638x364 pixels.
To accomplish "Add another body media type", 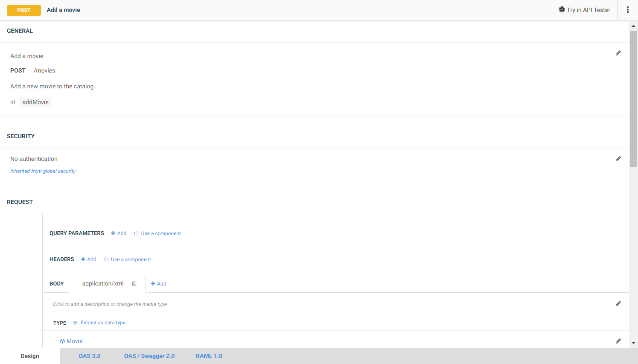I will coord(159,284).
